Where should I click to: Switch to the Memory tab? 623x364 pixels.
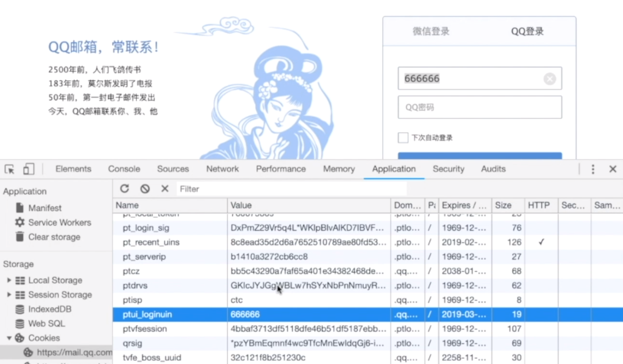(339, 169)
